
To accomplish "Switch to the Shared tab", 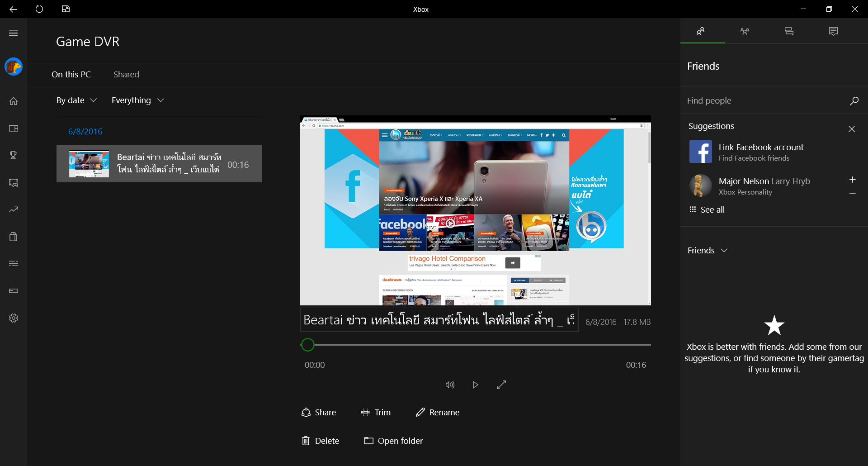I will (126, 75).
